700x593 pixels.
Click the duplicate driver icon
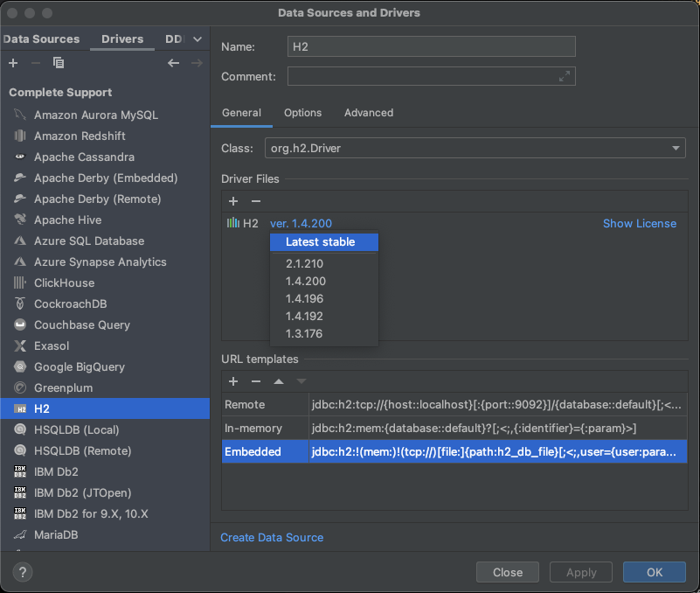pos(59,63)
